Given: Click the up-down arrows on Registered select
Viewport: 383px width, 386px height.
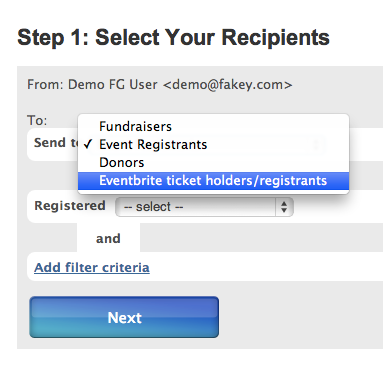Looking at the screenshot, I should (x=284, y=207).
